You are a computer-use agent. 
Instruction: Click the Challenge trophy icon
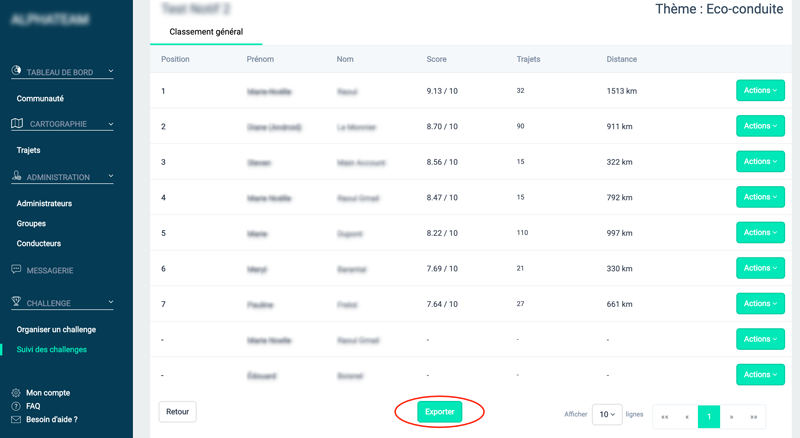pyautogui.click(x=17, y=302)
